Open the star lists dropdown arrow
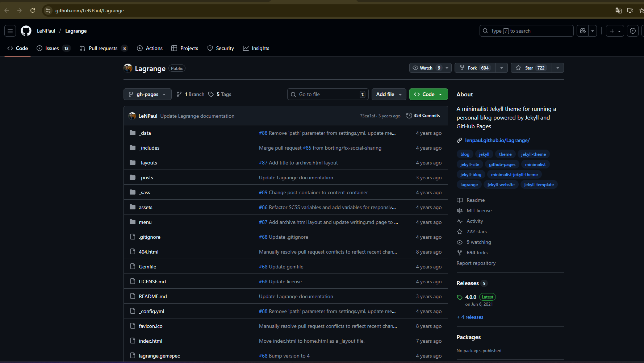This screenshot has height=363, width=644. pyautogui.click(x=558, y=68)
